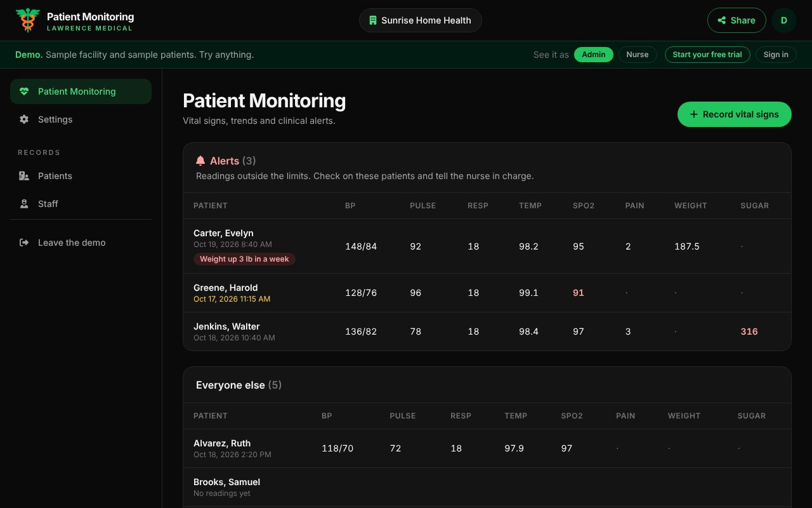The width and height of the screenshot is (812, 508).
Task: Click the heartbeat icon for Patient Monitoring
Action: pyautogui.click(x=24, y=91)
